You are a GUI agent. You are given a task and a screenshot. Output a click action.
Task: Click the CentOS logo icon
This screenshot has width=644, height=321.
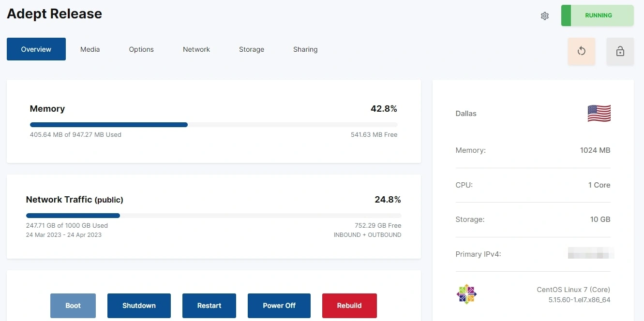pyautogui.click(x=466, y=294)
